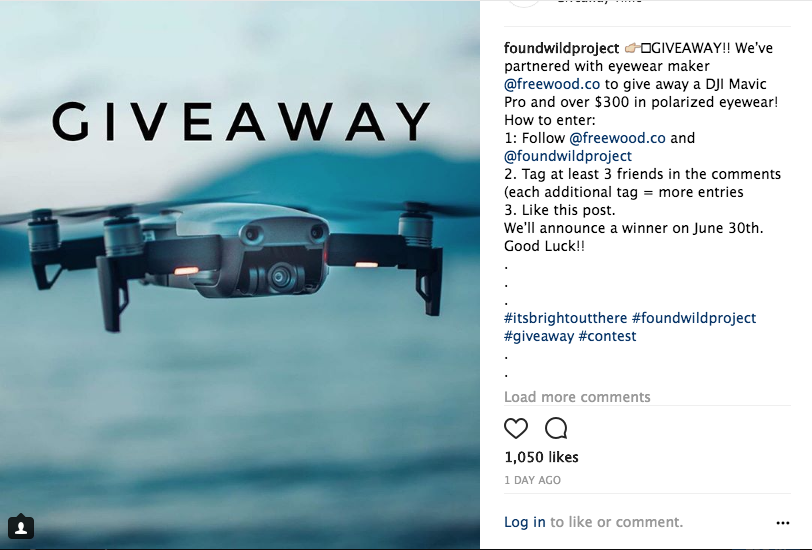Open comments with the speech bubble icon

(556, 428)
